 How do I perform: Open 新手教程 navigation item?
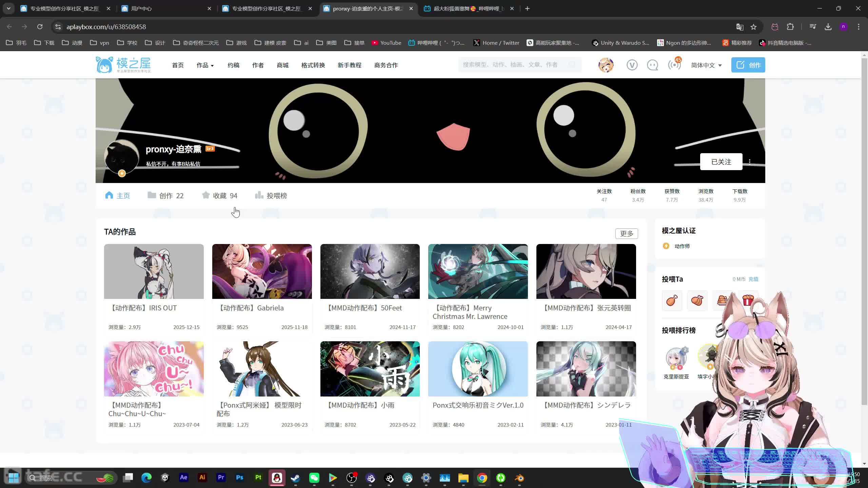[x=349, y=65]
